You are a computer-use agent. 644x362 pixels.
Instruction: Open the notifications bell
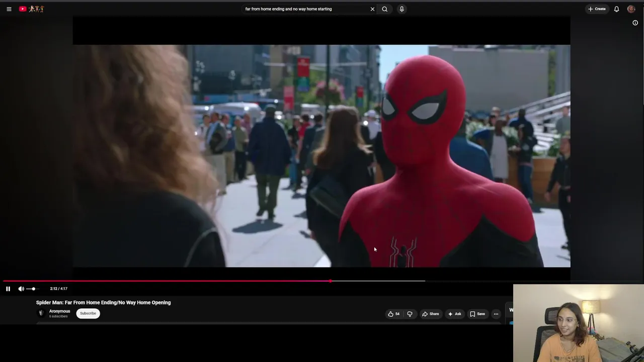[616, 9]
